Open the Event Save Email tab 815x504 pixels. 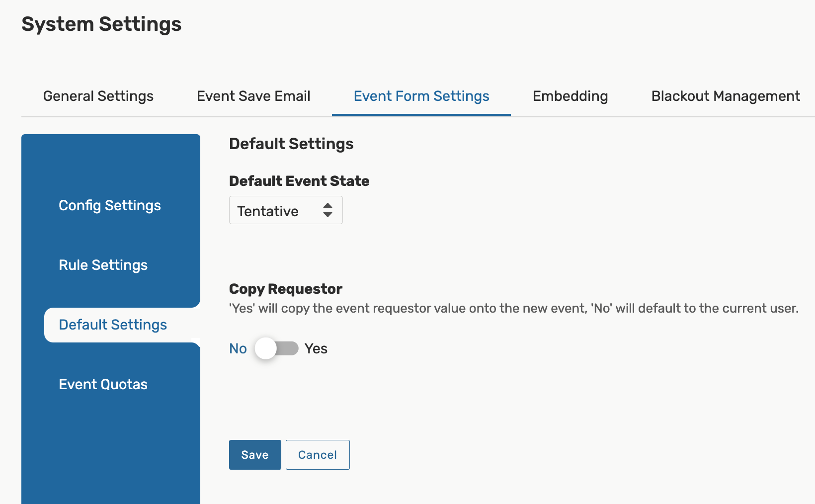[253, 96]
